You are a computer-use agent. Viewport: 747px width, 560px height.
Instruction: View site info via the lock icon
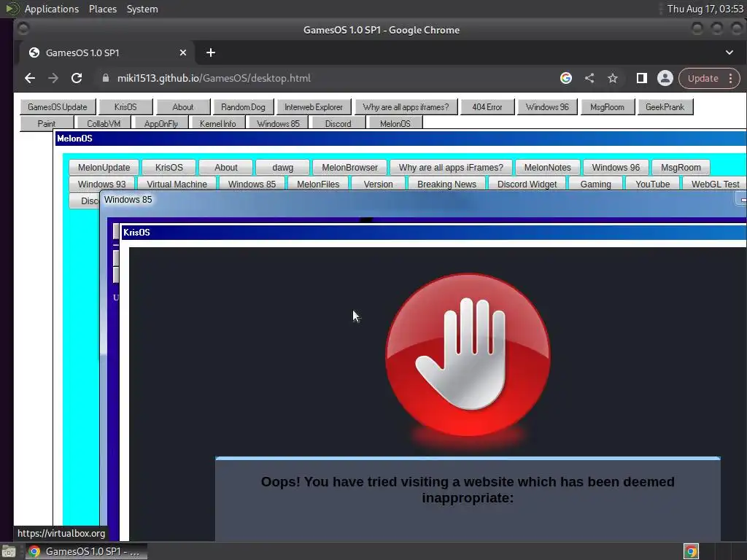106,78
